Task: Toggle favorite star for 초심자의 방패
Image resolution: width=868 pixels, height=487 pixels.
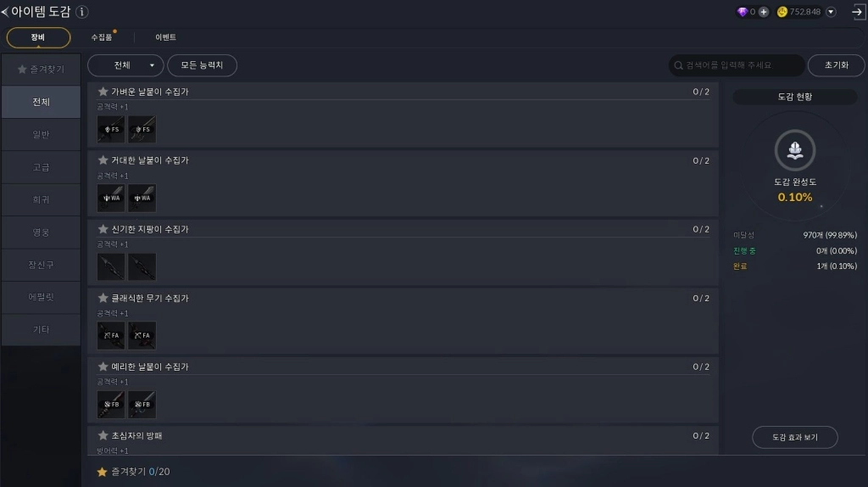Action: click(x=103, y=435)
